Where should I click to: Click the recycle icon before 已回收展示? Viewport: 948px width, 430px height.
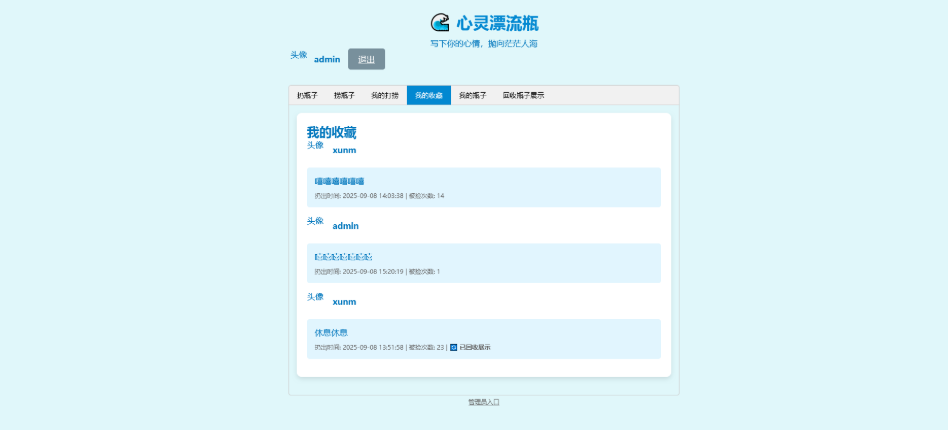coord(453,348)
